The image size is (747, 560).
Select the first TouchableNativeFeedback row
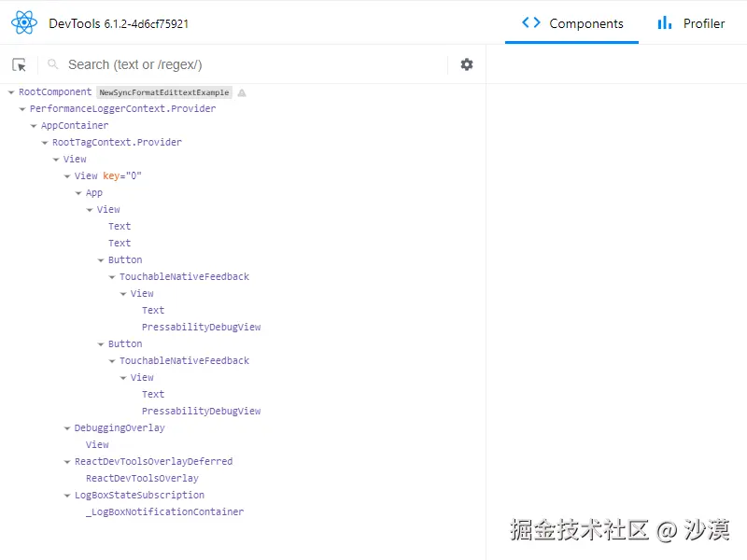coord(184,276)
